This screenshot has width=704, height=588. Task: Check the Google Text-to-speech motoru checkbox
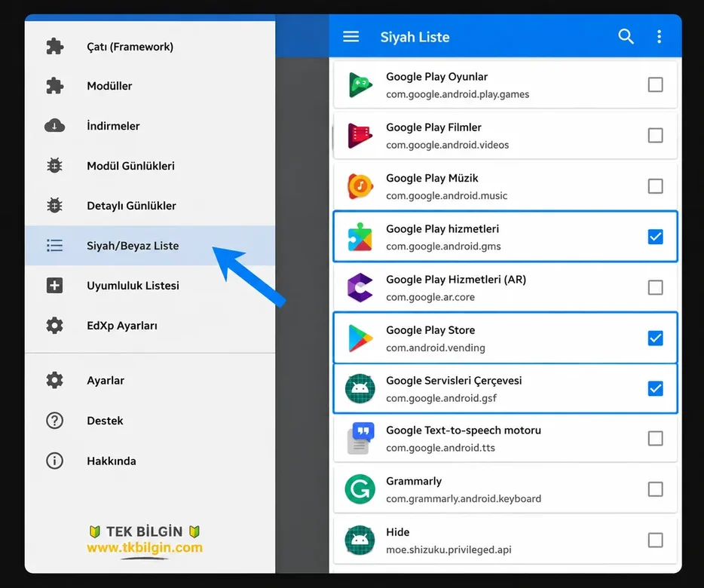[x=656, y=439]
